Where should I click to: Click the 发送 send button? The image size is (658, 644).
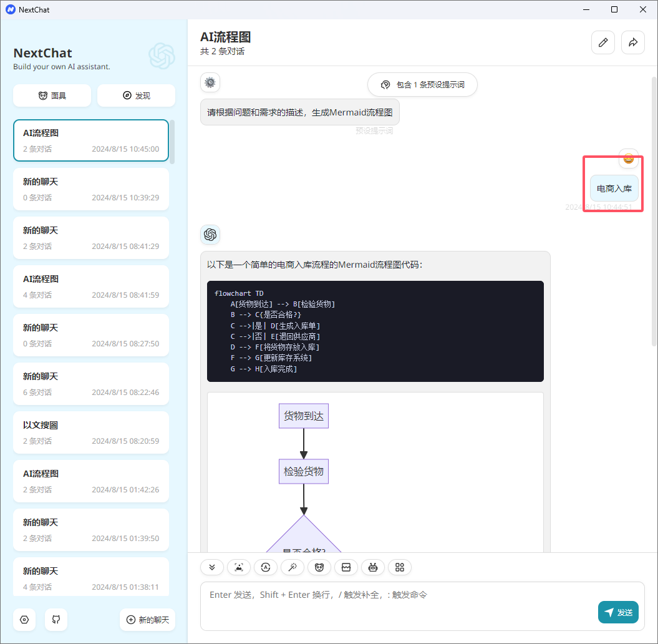pyautogui.click(x=618, y=612)
